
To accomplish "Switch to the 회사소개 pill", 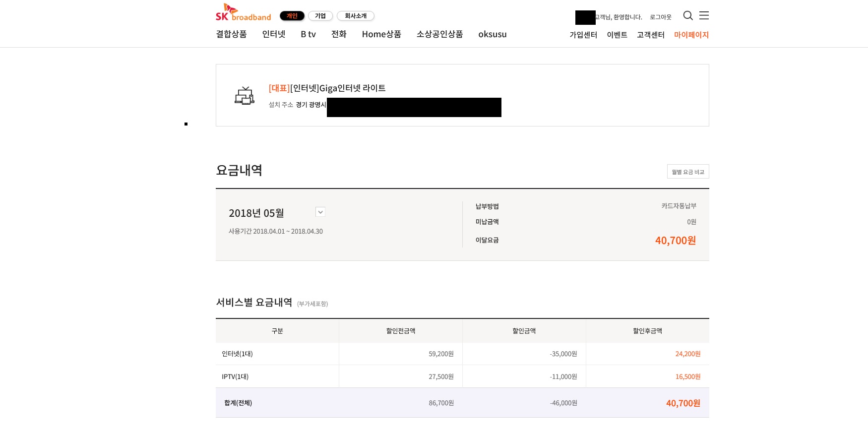I will coord(355,16).
